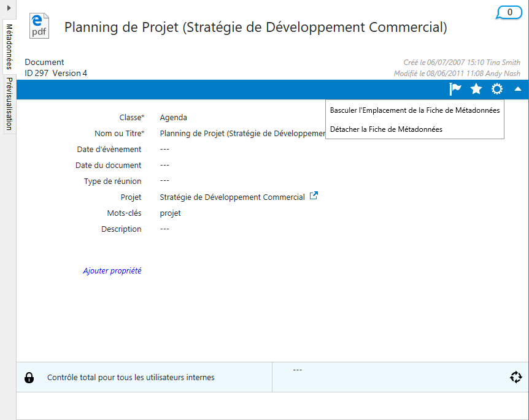
Task: Click the Ajouter propriété link
Action: click(112, 270)
